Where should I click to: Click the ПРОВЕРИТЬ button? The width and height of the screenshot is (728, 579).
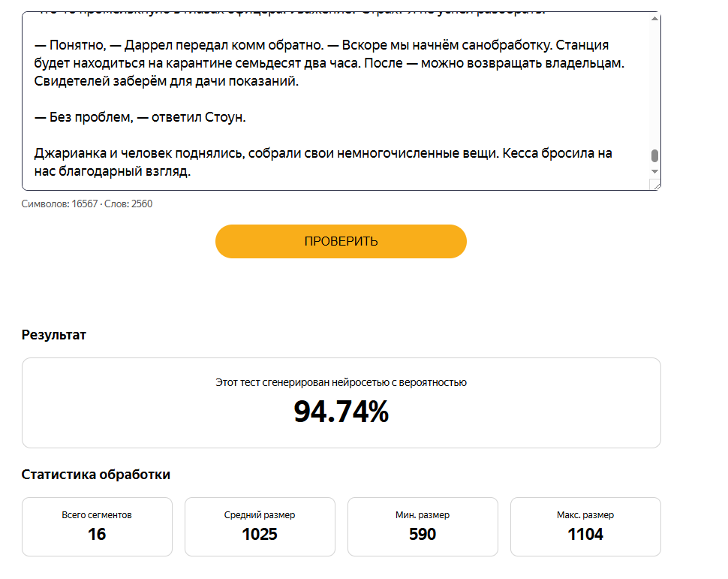coord(341,241)
